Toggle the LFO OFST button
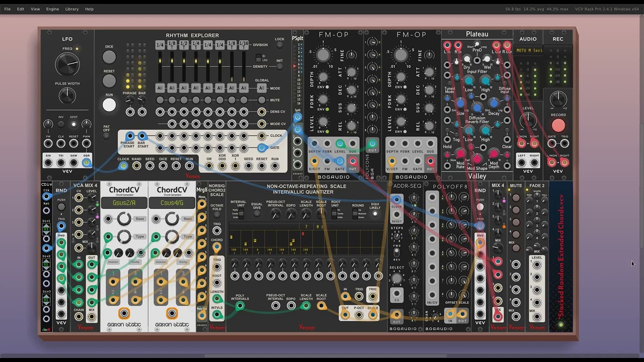Image resolution: width=644 pixels, height=362 pixels. [x=73, y=124]
